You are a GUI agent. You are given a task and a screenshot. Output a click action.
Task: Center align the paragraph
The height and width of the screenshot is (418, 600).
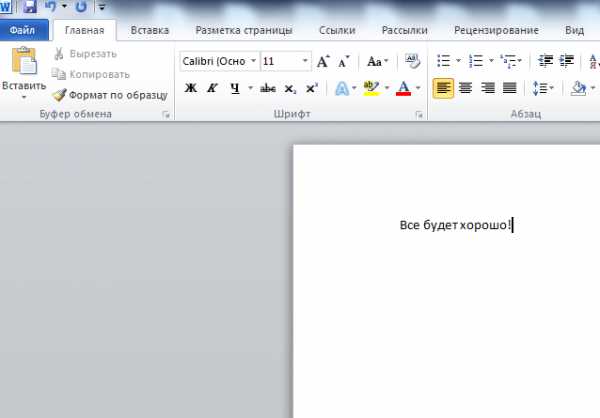coord(465,88)
